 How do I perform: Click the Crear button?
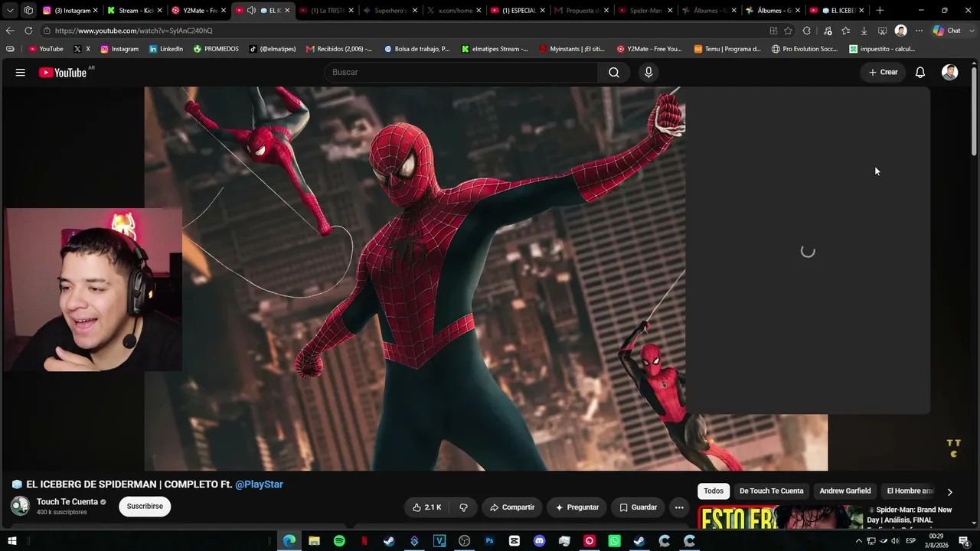[884, 72]
